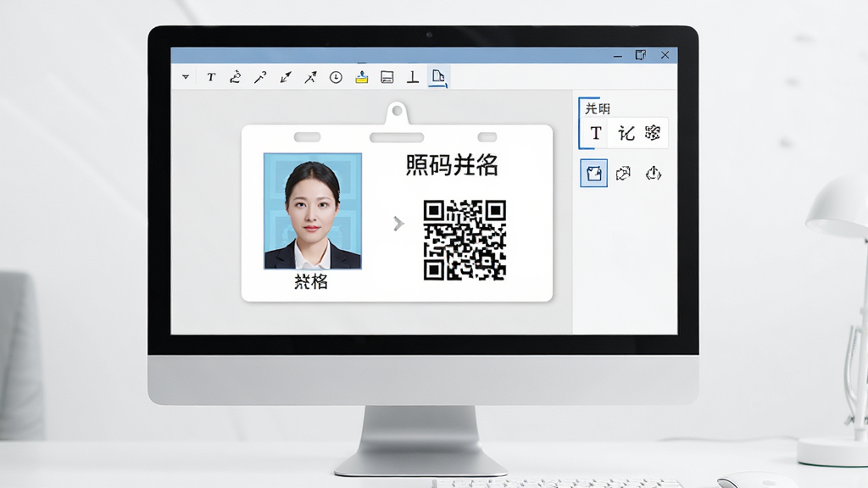The width and height of the screenshot is (868, 488).
Task: Select the large T text option in side panel
Action: click(x=596, y=133)
